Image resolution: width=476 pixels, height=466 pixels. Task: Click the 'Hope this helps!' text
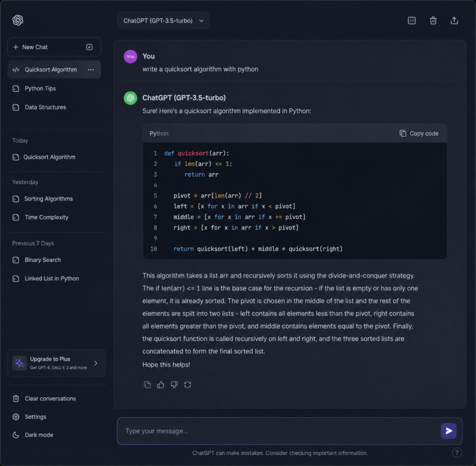[x=167, y=365]
